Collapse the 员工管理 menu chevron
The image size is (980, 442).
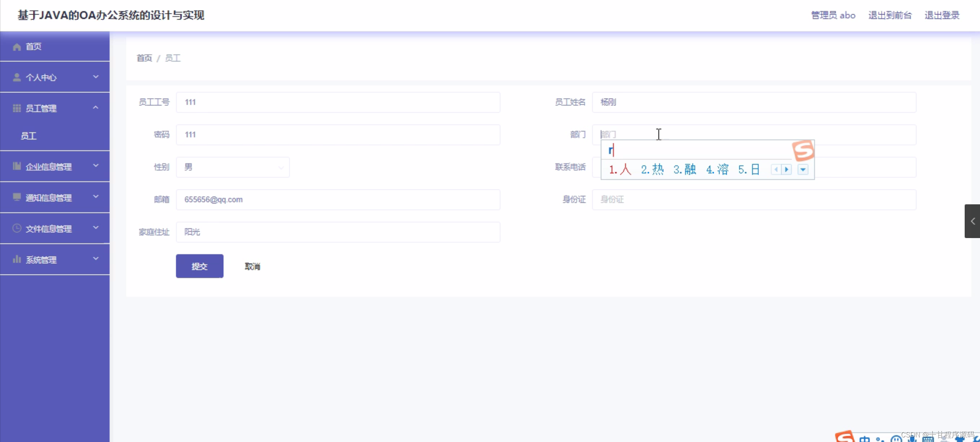[96, 108]
